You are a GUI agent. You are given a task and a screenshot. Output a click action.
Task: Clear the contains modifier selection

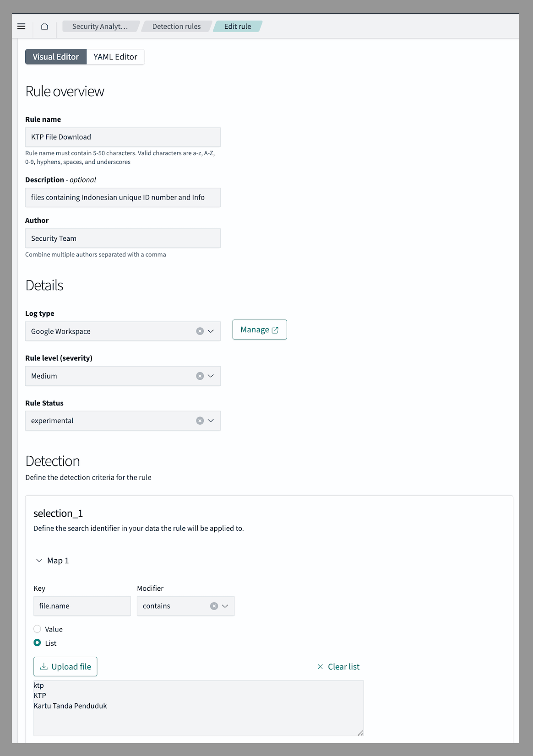point(214,606)
